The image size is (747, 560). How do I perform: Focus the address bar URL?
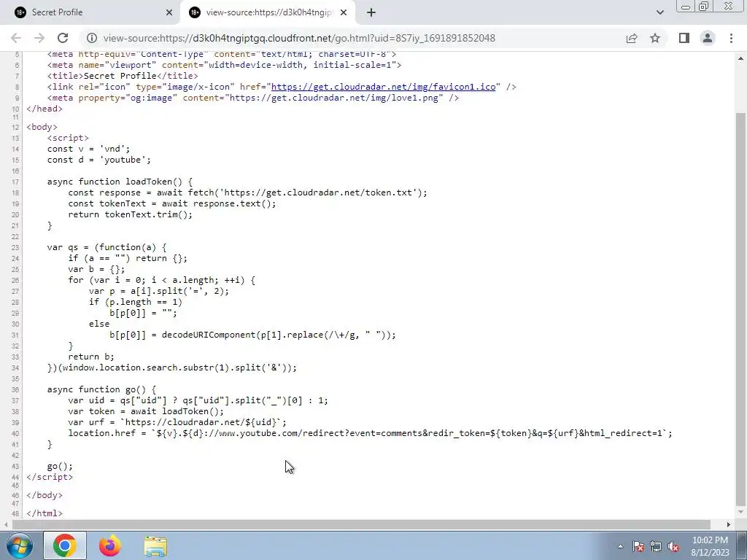pos(299,38)
